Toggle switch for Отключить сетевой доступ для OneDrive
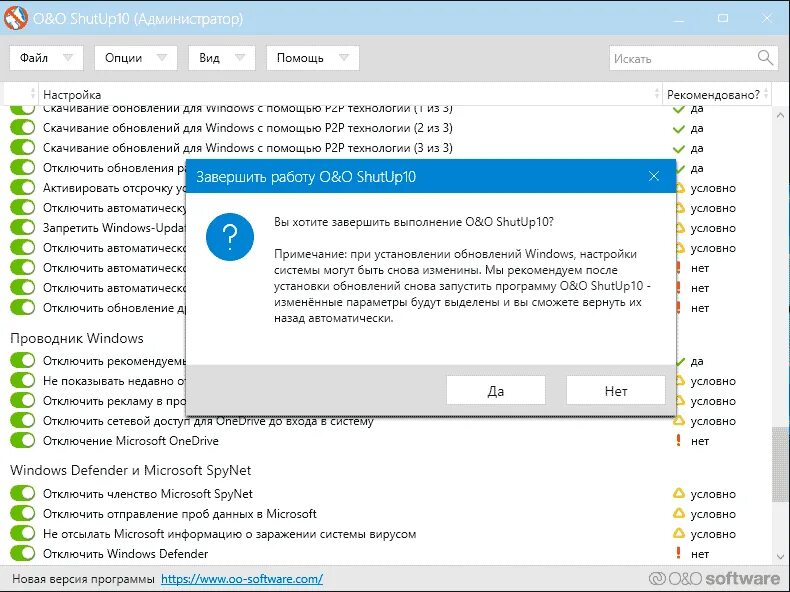The width and height of the screenshot is (790, 592). pos(22,420)
